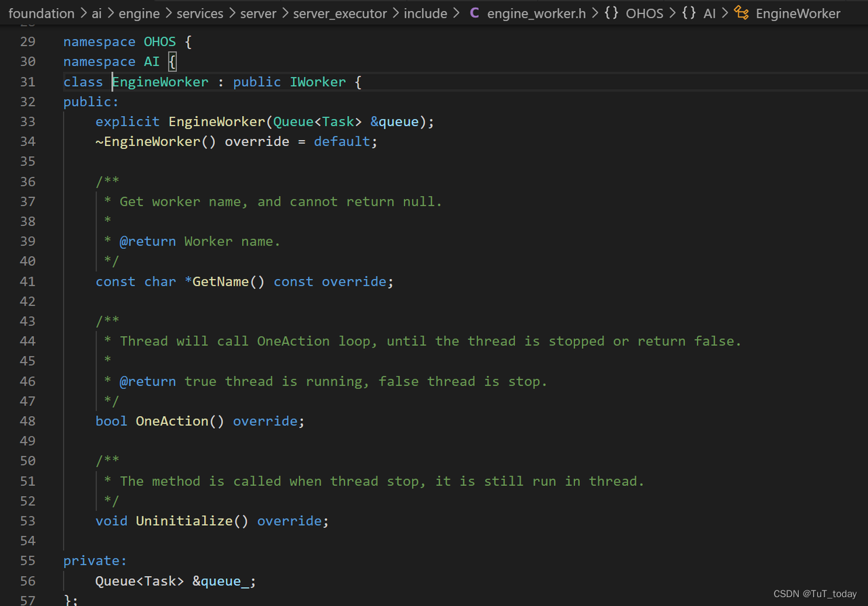Click 'IWorker' base class on line 31
The height and width of the screenshot is (606, 868).
[318, 81]
